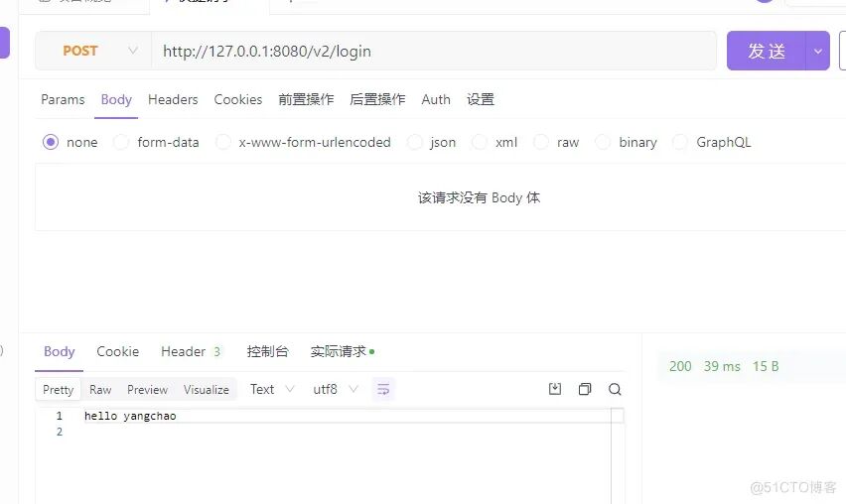Viewport: 846px width, 504px height.
Task: Click the search response magnifier icon
Action: click(x=615, y=389)
